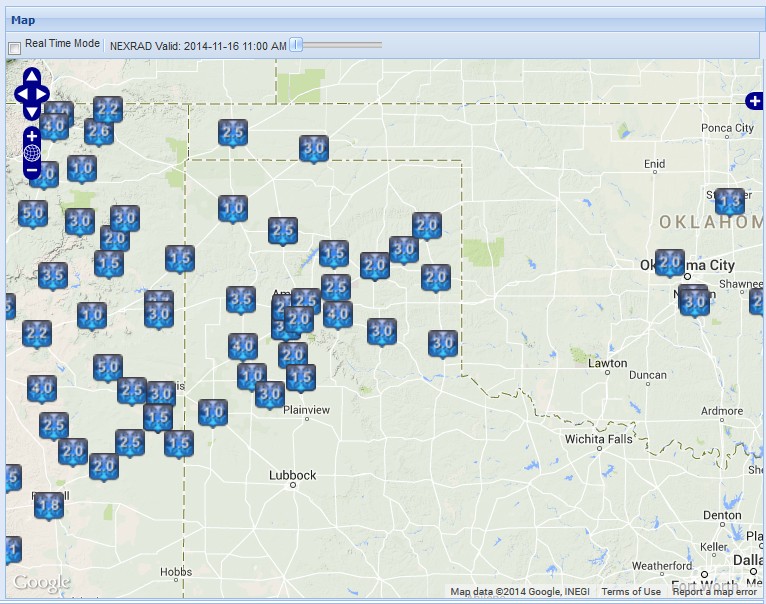The image size is (766, 604).
Task: Select the 3.0 marker northwest of Plainview
Action: [270, 394]
